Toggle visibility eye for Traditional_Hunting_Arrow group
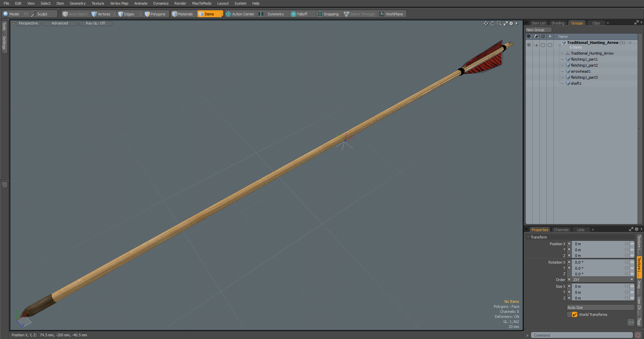This screenshot has height=339, width=644. 529,45
